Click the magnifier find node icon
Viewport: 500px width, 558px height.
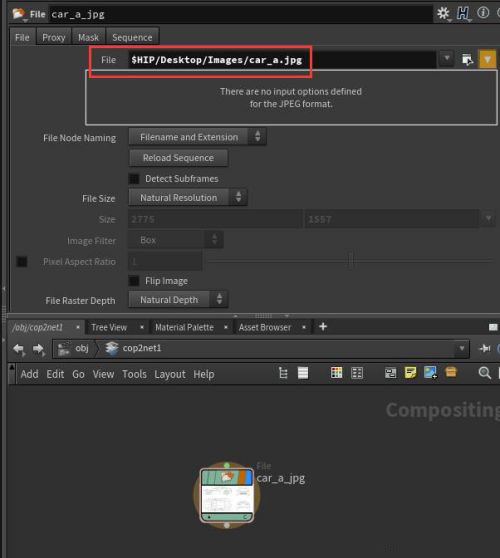484,373
